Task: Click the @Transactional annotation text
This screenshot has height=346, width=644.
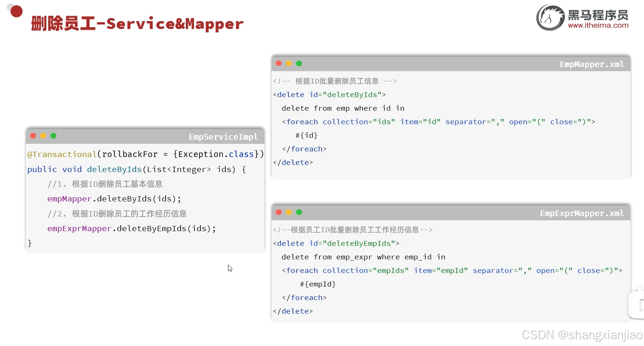Action: coord(61,154)
